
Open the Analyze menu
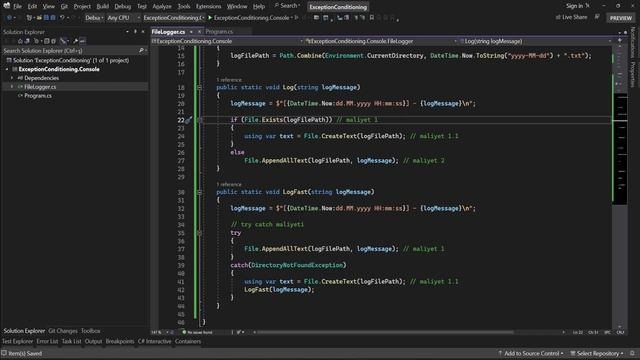pyautogui.click(x=162, y=6)
